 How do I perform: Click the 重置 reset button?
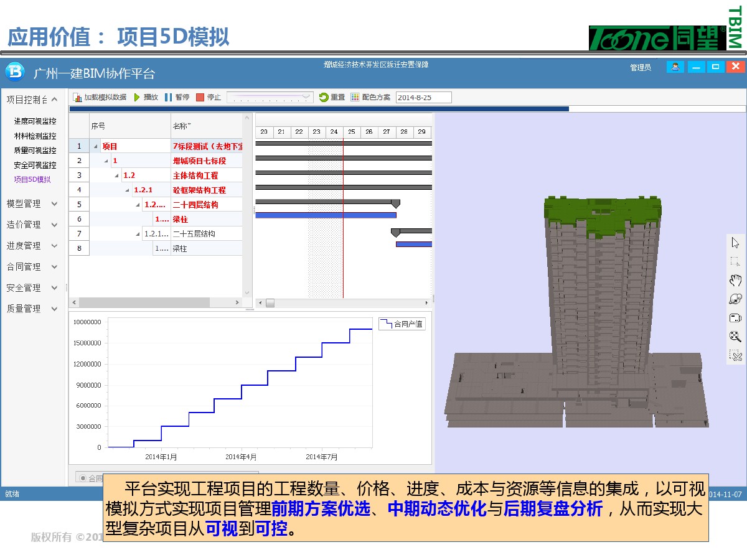(x=332, y=97)
